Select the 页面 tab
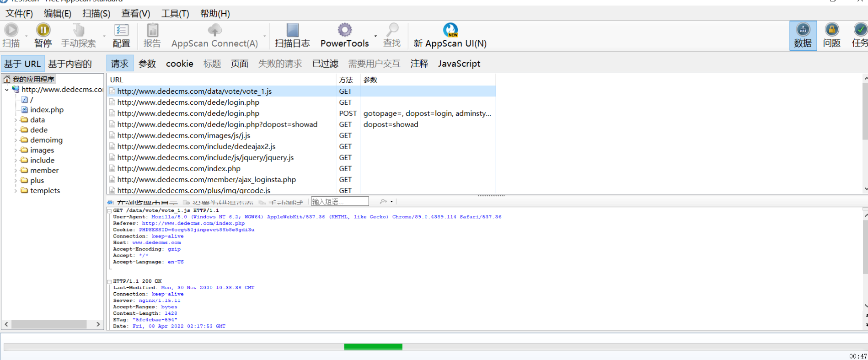Screen dimensions: 868x360 click(240, 64)
